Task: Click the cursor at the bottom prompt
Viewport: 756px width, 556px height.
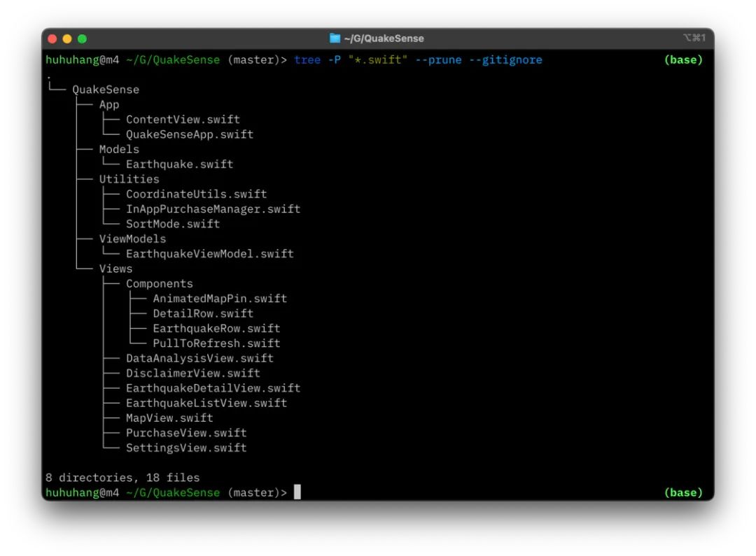Action: (297, 492)
